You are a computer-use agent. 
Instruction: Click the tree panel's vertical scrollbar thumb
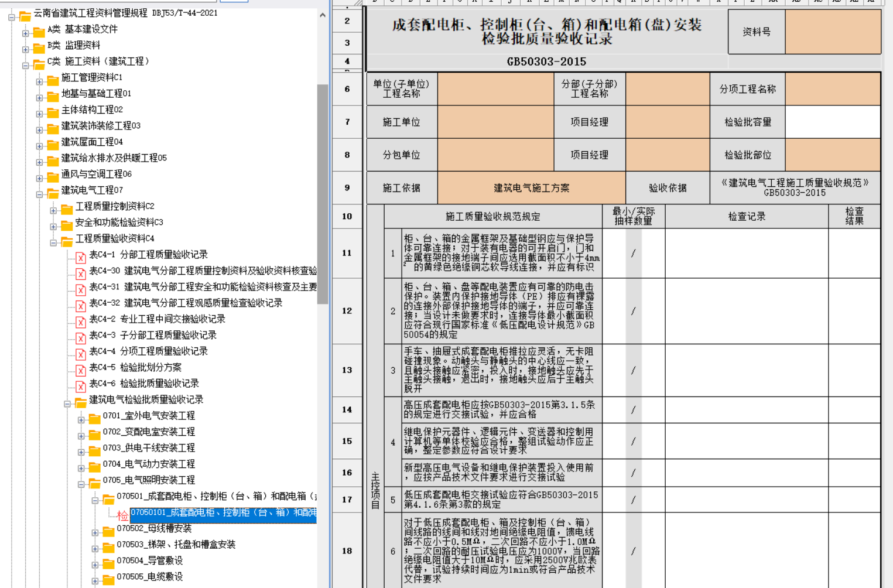pyautogui.click(x=322, y=194)
